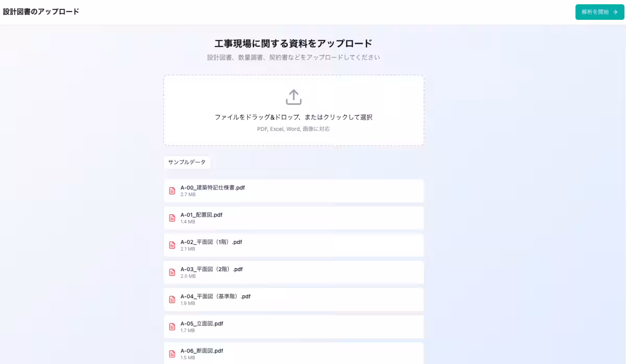Select the A-06_断面図.pdf list item

pyautogui.click(x=294, y=353)
